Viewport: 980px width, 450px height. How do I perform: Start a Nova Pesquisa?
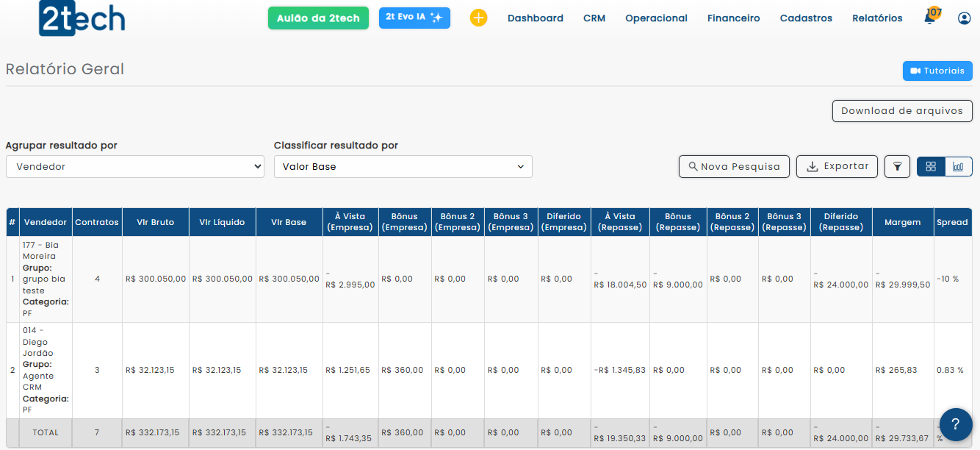(x=733, y=167)
